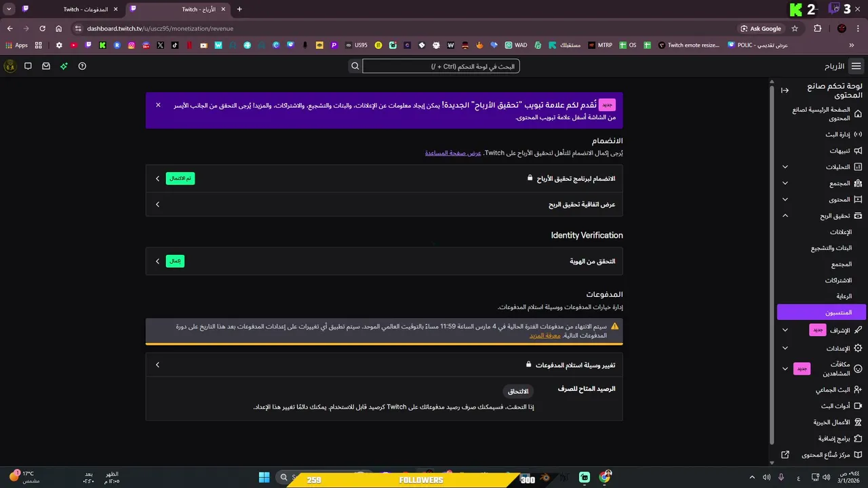Open البتات والتشجيع under monetization

point(831,248)
